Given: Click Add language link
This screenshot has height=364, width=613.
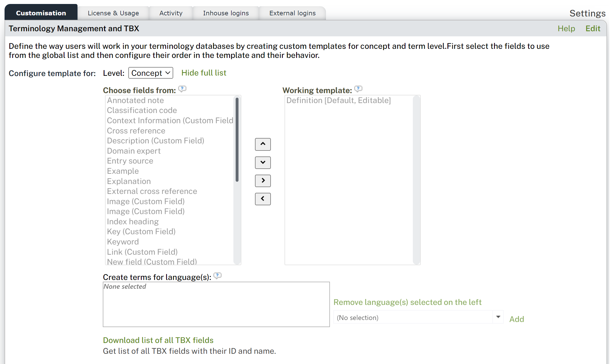Looking at the screenshot, I should click(516, 319).
